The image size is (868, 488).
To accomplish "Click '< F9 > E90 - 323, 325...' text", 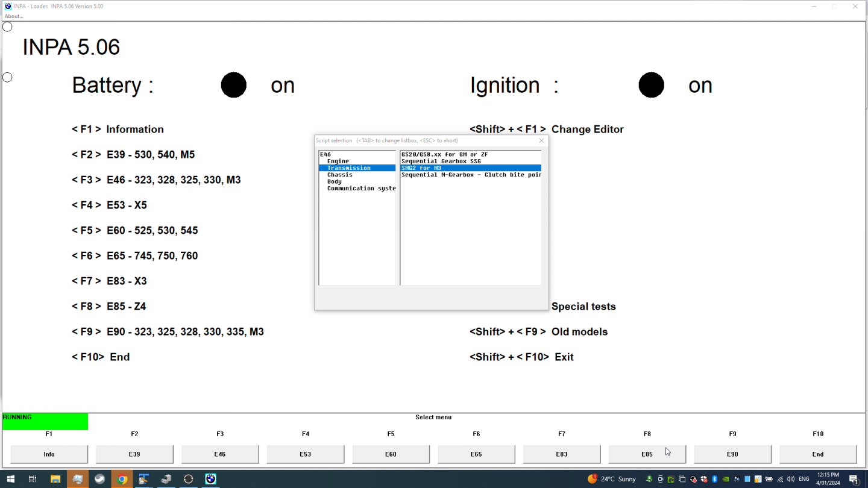I will click(168, 332).
